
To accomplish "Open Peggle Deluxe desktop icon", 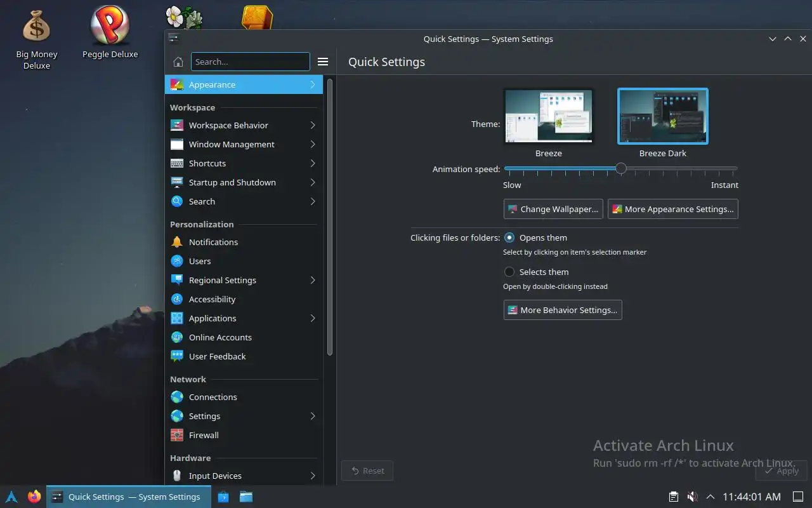I will 110,33.
